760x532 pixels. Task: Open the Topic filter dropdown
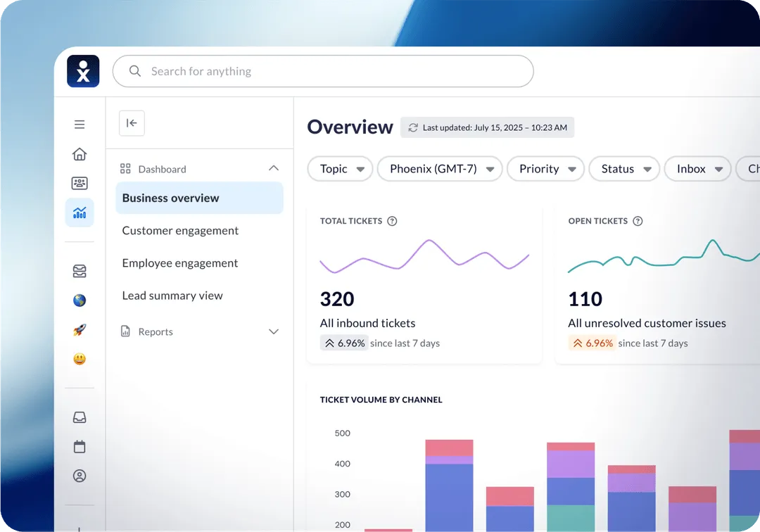coord(341,169)
